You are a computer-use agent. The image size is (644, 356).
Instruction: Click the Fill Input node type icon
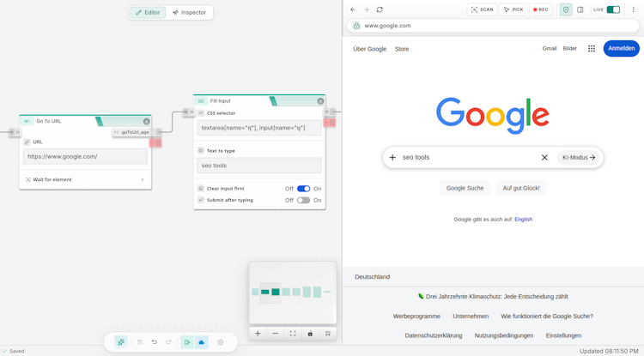pos(201,100)
